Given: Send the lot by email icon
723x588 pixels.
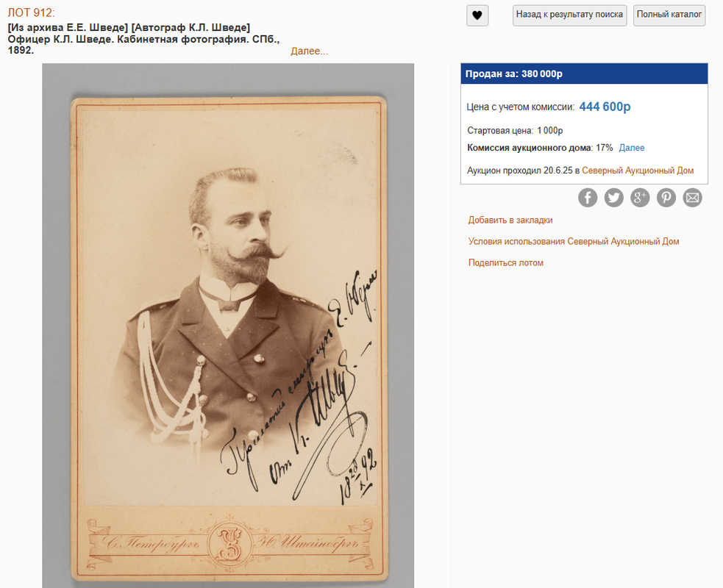Looking at the screenshot, I should point(693,198).
